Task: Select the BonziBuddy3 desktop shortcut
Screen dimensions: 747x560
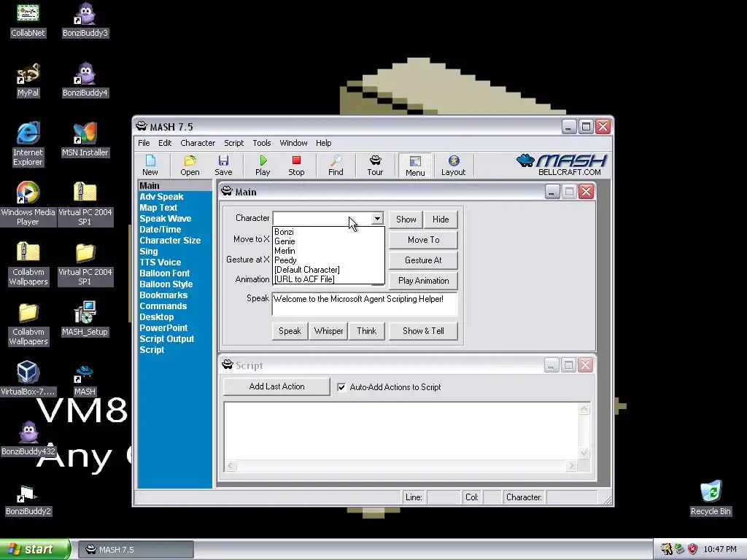Action: pyautogui.click(x=85, y=20)
